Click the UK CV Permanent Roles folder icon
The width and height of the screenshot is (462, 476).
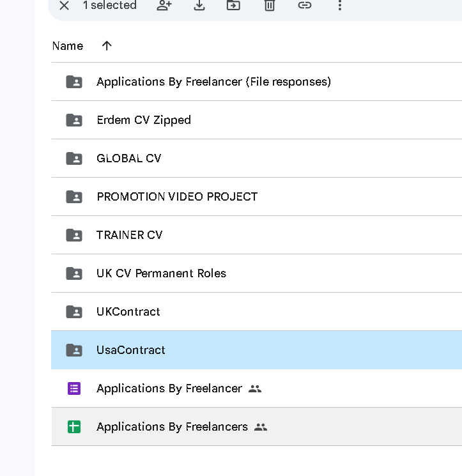(x=74, y=273)
